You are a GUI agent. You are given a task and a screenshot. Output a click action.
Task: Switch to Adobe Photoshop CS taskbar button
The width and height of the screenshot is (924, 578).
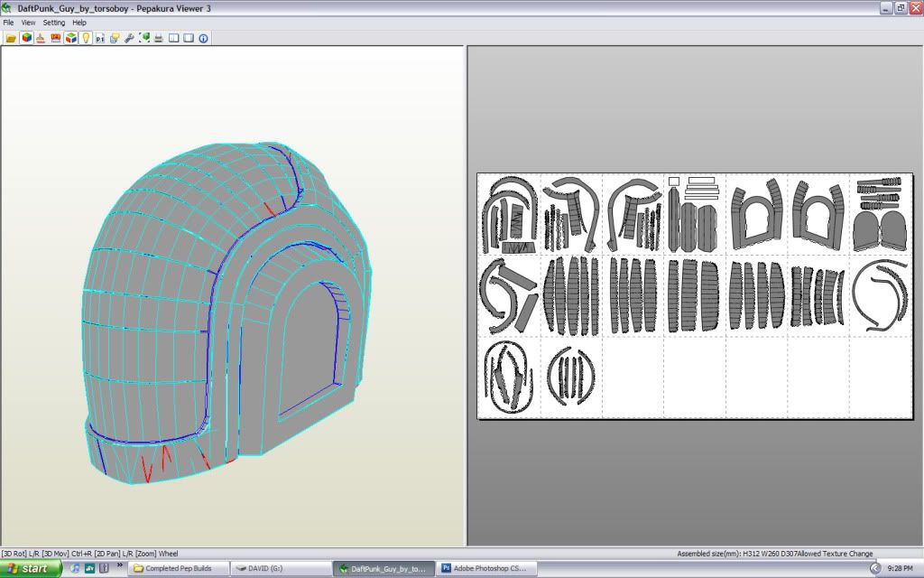click(x=486, y=569)
